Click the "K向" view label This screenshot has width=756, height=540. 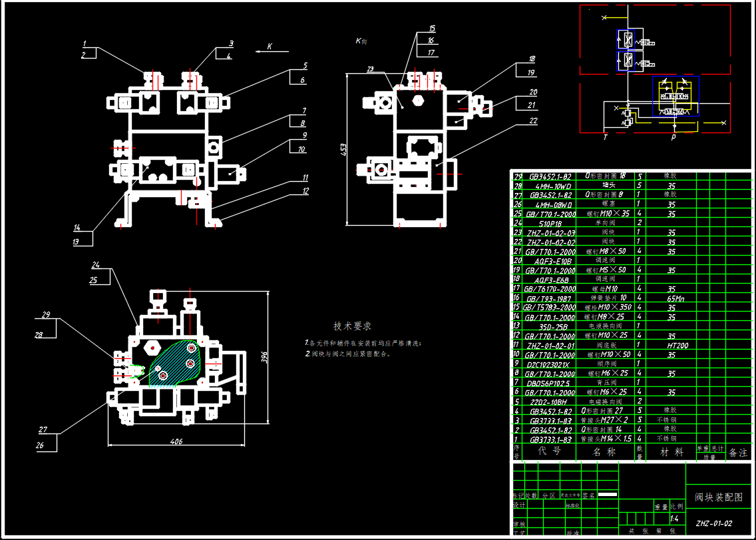coord(361,41)
